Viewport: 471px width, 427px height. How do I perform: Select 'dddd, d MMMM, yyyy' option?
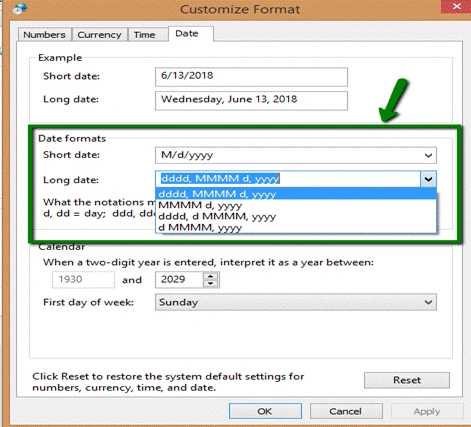(296, 216)
